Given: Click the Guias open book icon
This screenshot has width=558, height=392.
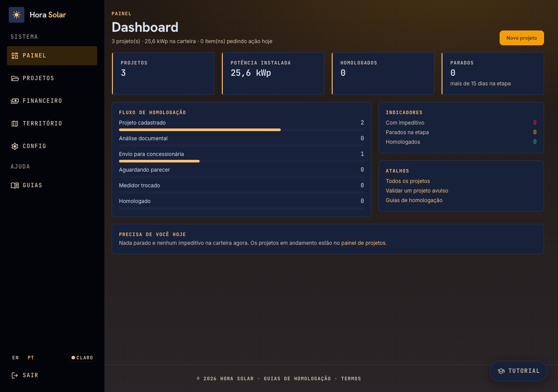Looking at the screenshot, I should [15, 186].
